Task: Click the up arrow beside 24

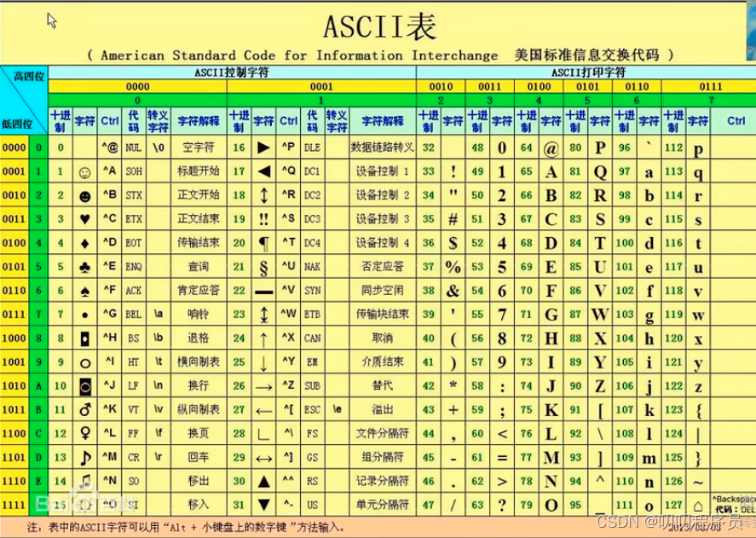Action: click(x=263, y=339)
